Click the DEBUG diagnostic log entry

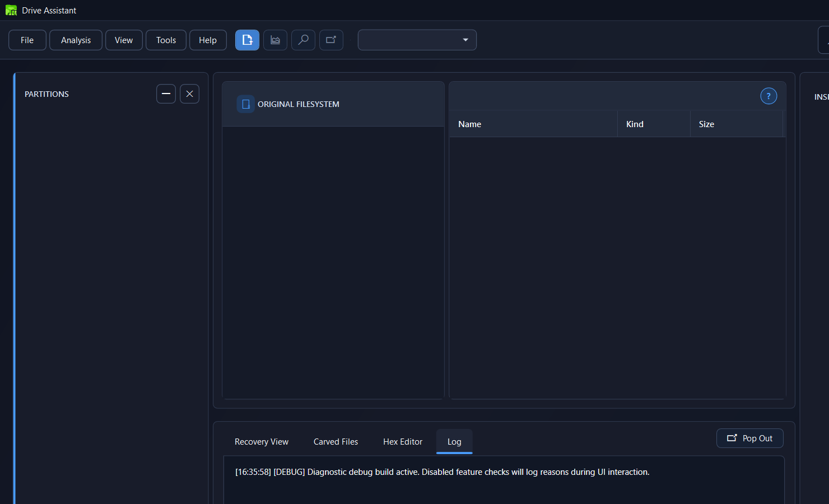click(443, 472)
